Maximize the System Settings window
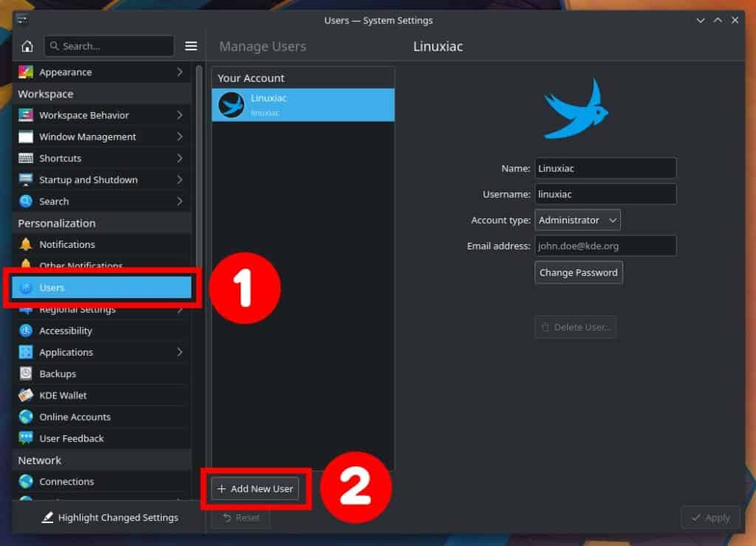 click(x=718, y=20)
